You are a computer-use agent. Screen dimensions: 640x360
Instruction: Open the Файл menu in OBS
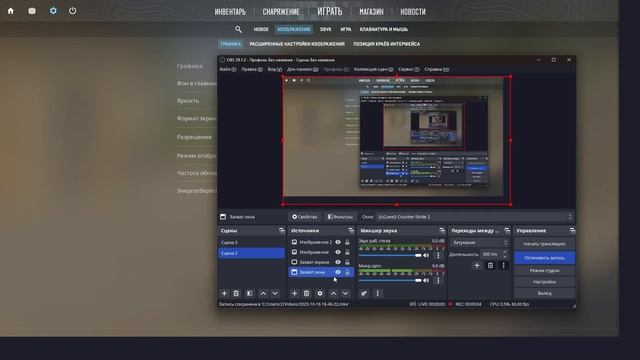228,69
